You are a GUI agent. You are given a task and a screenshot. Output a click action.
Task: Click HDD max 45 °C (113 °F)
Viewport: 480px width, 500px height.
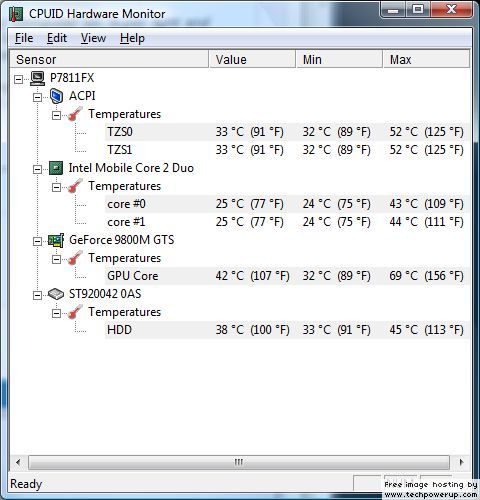(x=426, y=330)
